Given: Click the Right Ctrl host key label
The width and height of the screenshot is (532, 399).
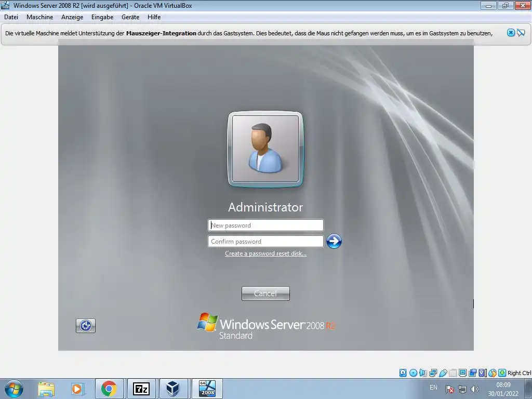Looking at the screenshot, I should pyautogui.click(x=519, y=373).
